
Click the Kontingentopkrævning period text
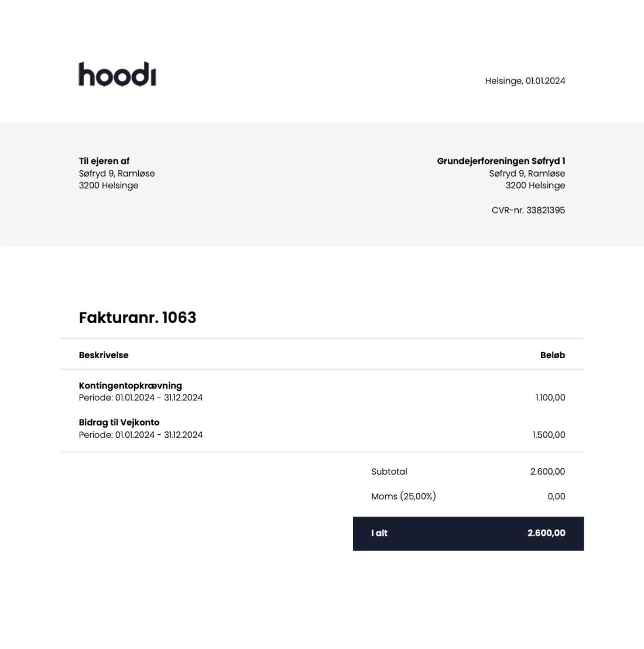tap(141, 398)
